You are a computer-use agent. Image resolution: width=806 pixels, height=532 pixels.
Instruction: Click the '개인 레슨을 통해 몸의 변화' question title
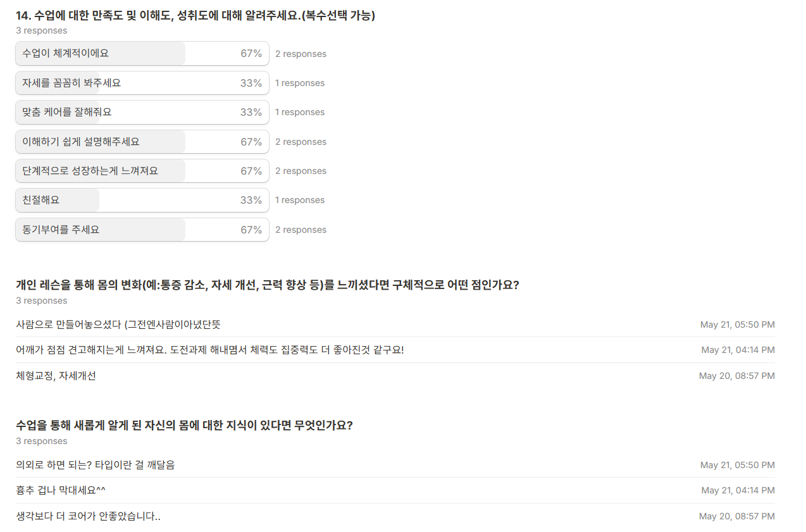pos(267,285)
